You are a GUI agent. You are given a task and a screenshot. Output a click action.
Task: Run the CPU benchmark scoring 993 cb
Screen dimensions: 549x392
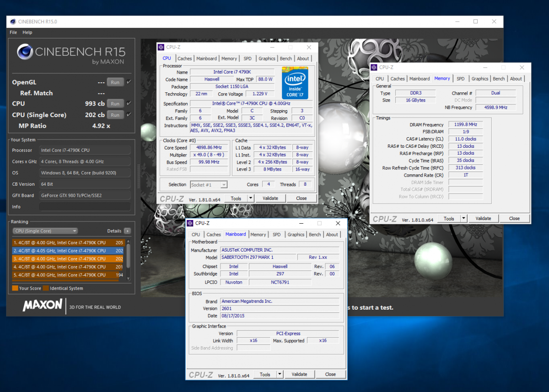[x=115, y=104]
